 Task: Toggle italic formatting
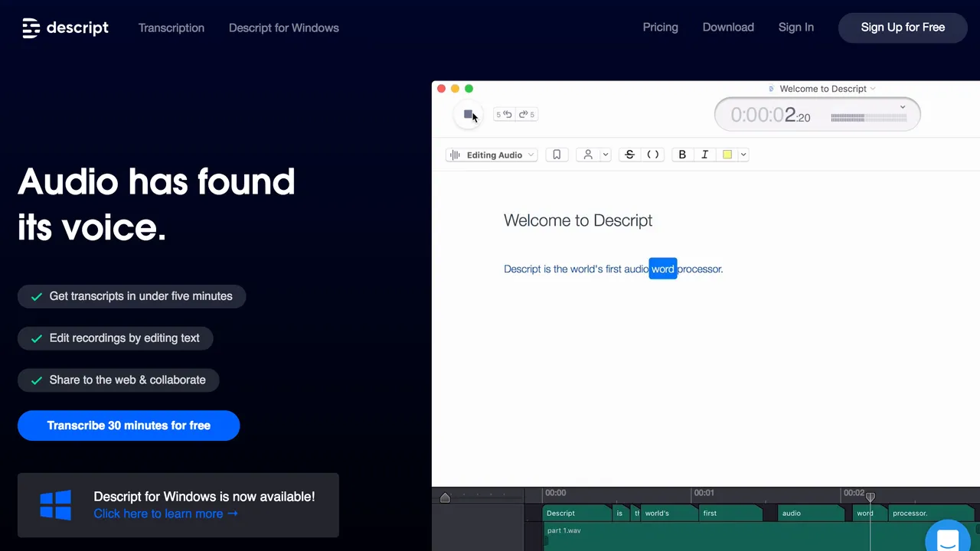pos(704,155)
